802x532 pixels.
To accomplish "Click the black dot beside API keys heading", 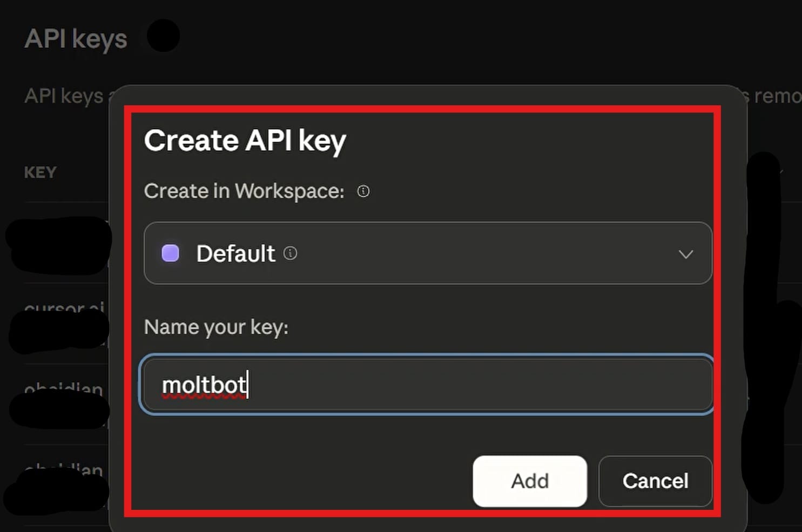I will point(163,36).
